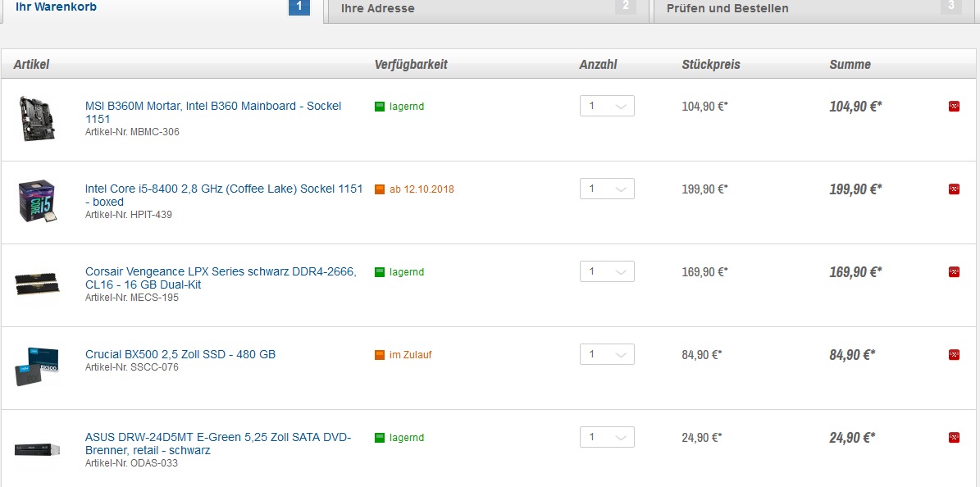The image size is (980, 487).
Task: Remove ASUS DRW-24D5MT from cart
Action: [x=954, y=438]
